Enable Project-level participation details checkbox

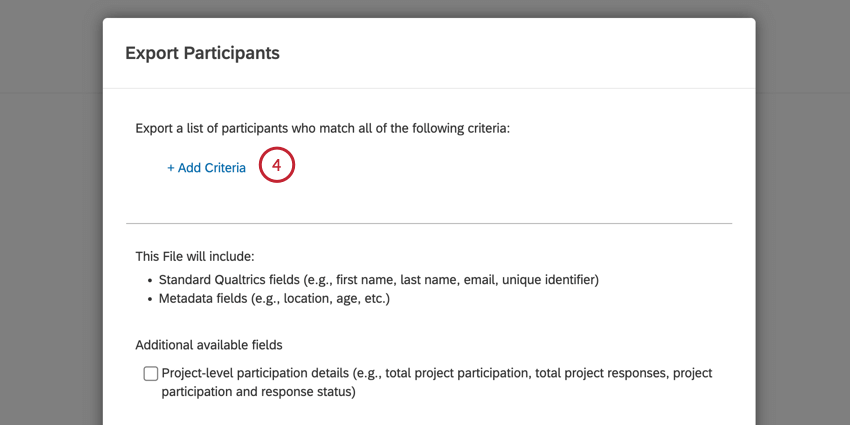pos(151,374)
